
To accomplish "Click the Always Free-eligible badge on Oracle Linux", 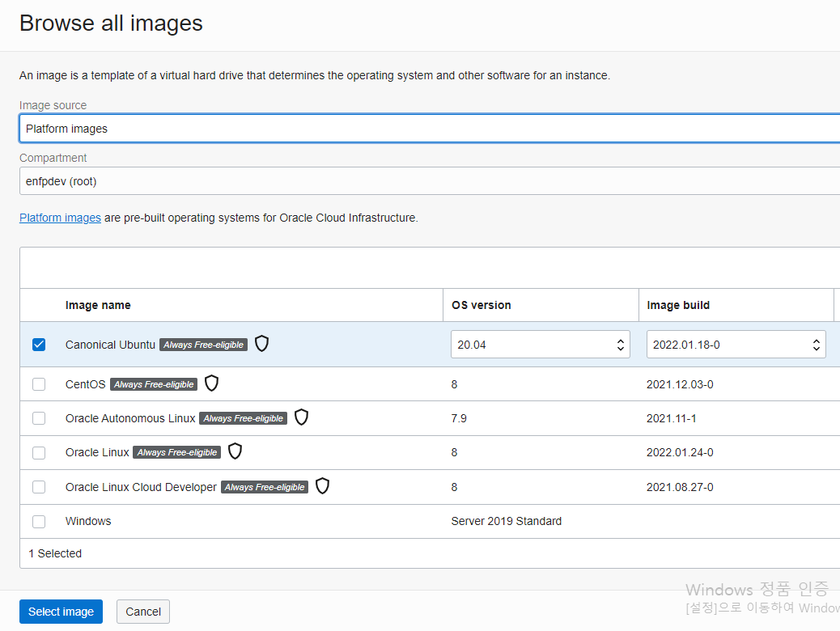I will [x=176, y=453].
